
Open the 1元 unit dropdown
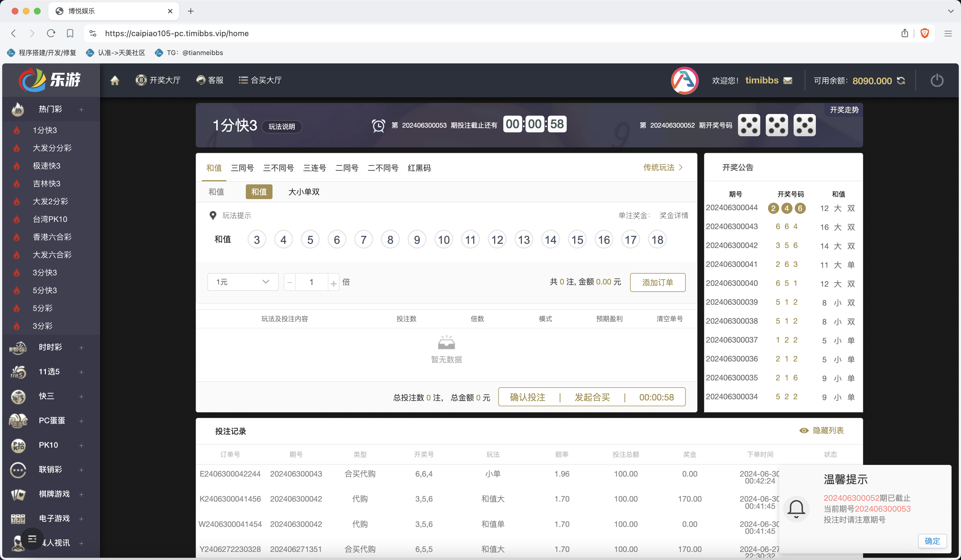point(243,282)
